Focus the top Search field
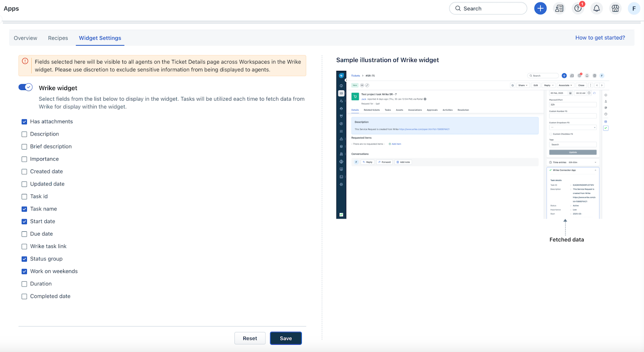 488,8
